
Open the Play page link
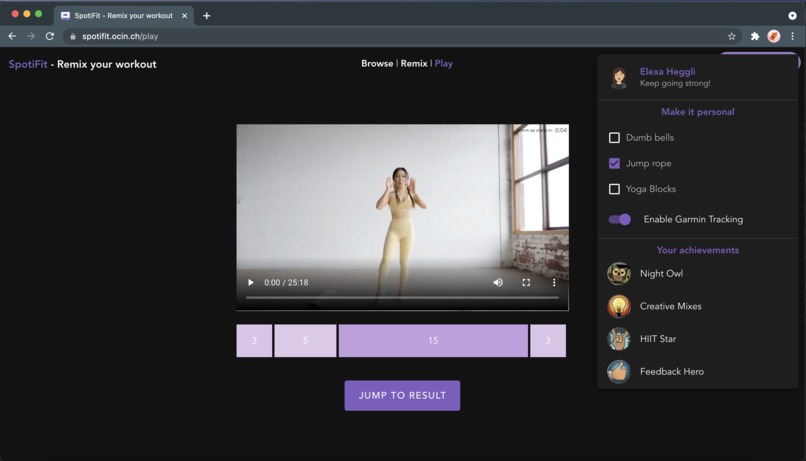(444, 64)
